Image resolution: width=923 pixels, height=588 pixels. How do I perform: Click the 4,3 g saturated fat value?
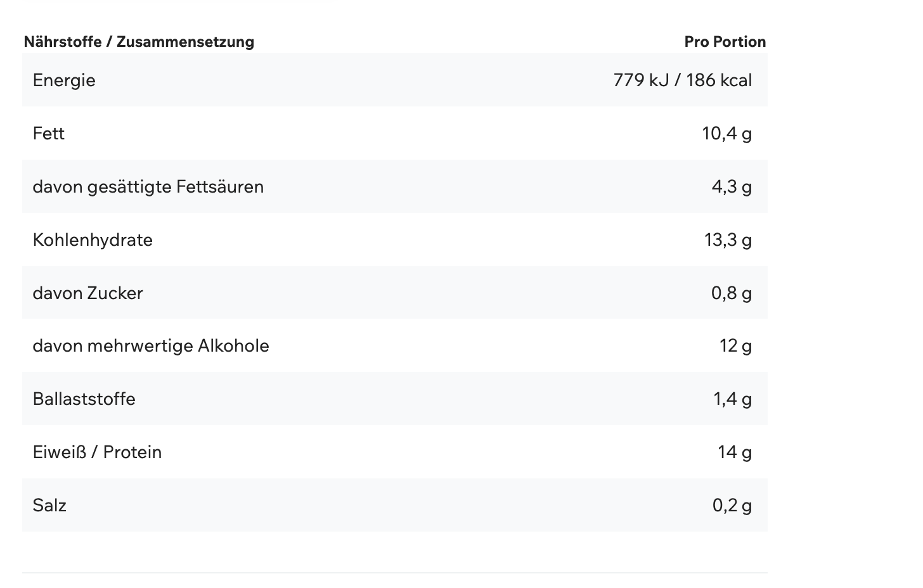tap(731, 187)
